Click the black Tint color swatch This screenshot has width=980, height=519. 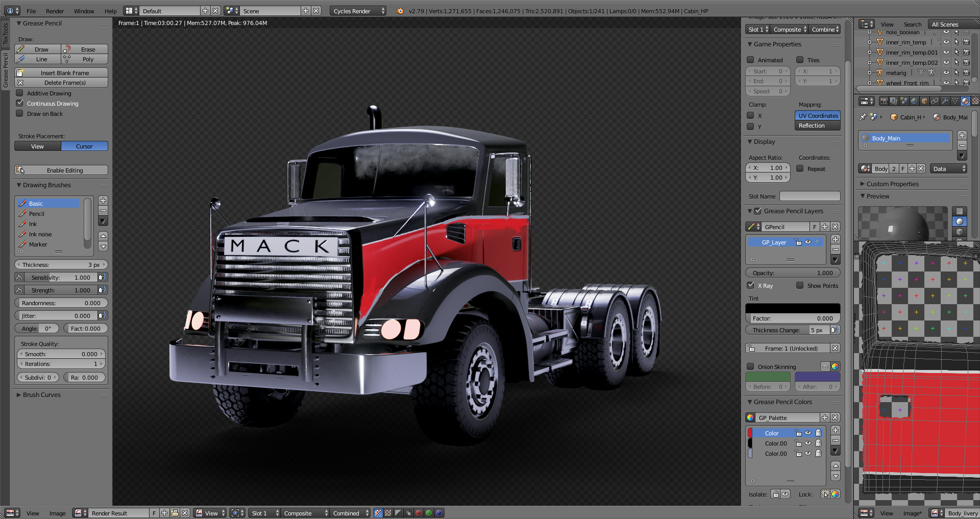793,308
